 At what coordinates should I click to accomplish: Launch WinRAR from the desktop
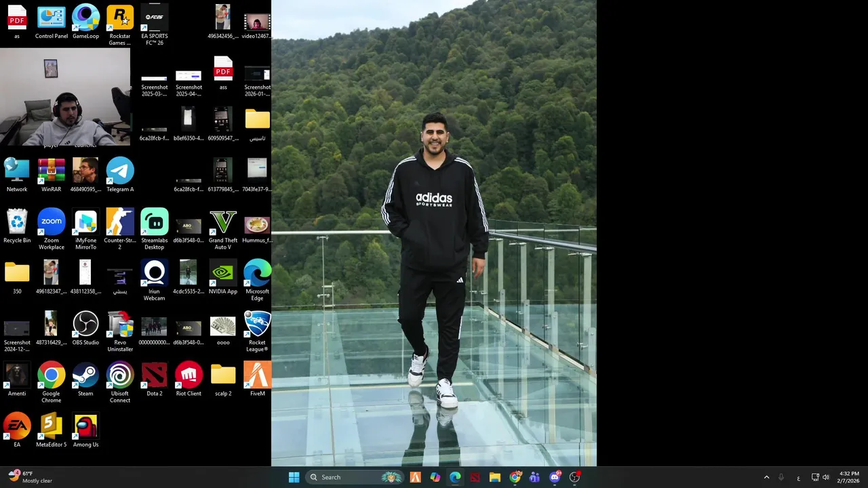(x=52, y=176)
